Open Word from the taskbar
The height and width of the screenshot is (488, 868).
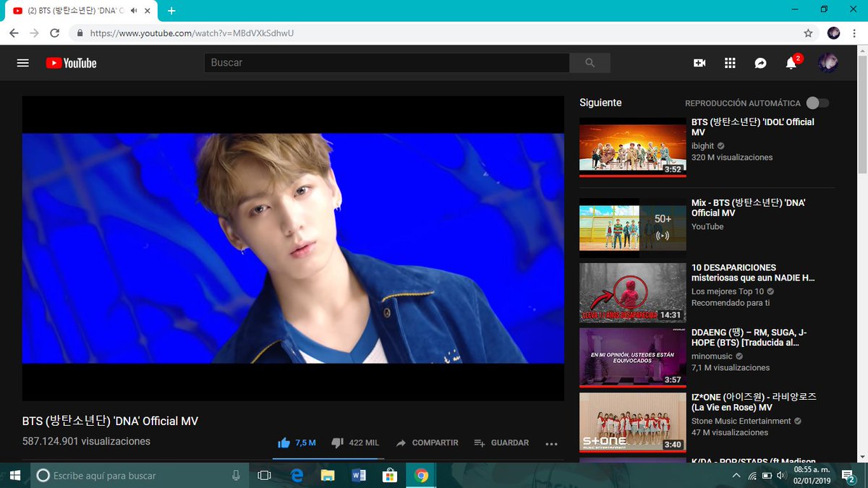[x=359, y=475]
